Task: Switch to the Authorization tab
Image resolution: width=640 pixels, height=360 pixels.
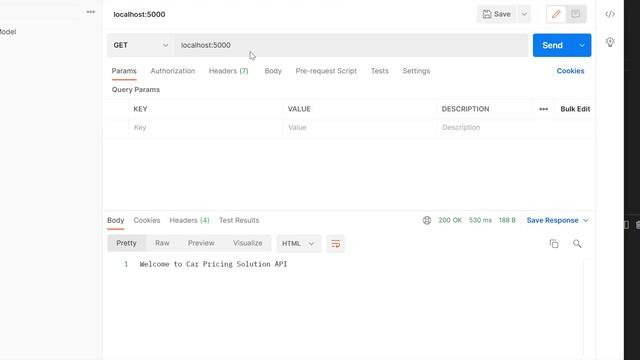Action: click(173, 71)
